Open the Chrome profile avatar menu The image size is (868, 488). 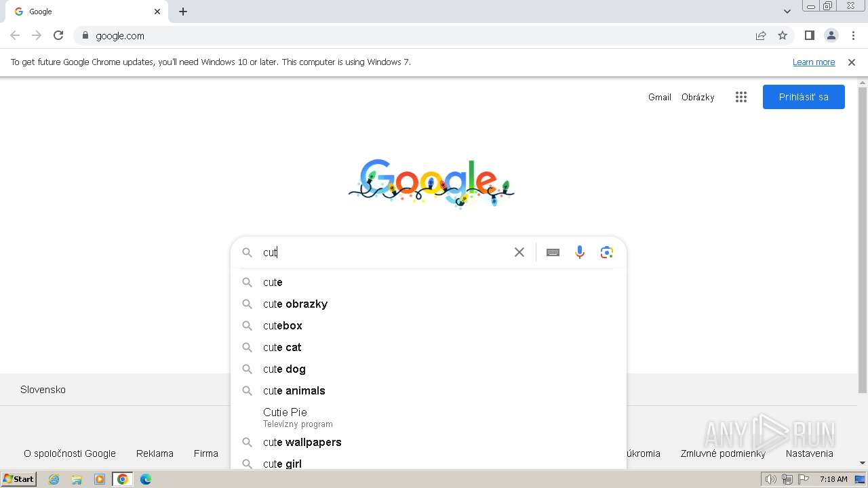(x=831, y=35)
